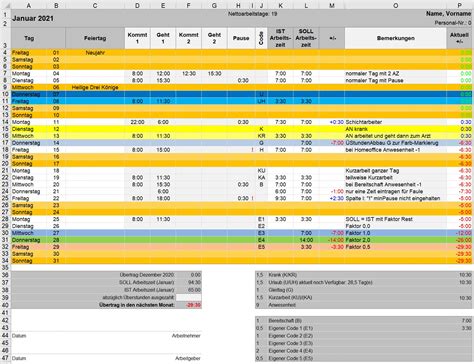Click the 'Kurzarbeit (KU/KA)' legend row
The image size is (474, 364).
tap(364, 297)
